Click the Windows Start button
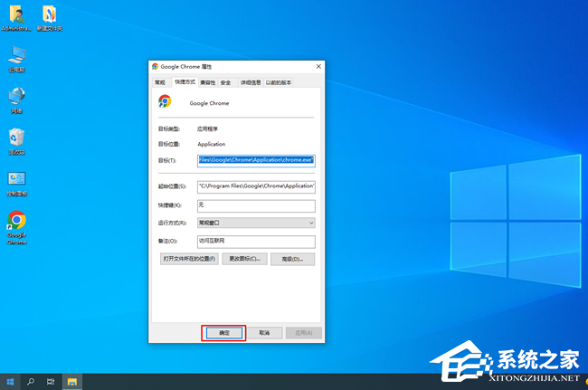This screenshot has width=588, height=390. [x=11, y=381]
